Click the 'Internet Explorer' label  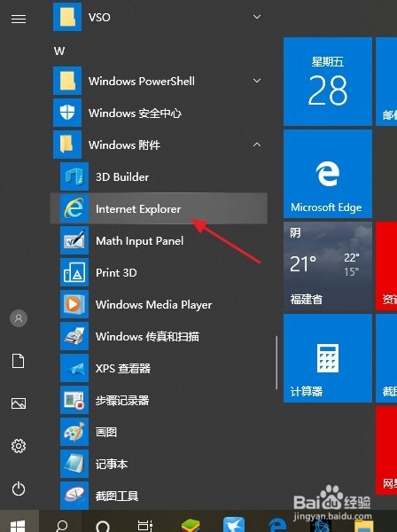coord(138,208)
